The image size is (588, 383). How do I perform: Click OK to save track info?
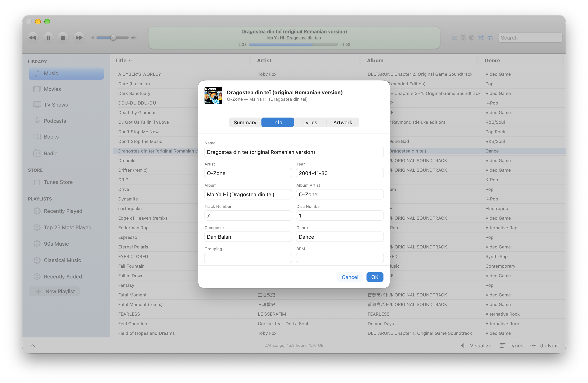pyautogui.click(x=374, y=277)
